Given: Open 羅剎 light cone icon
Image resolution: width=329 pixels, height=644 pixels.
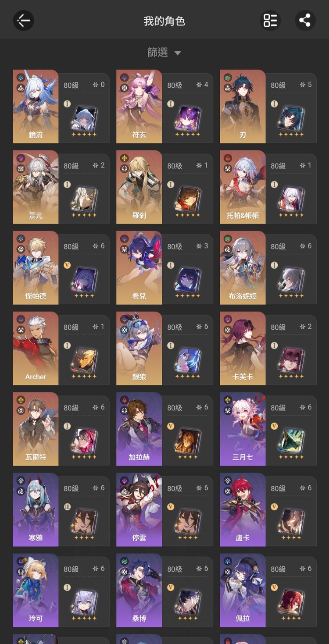Looking at the screenshot, I should click(x=188, y=199).
